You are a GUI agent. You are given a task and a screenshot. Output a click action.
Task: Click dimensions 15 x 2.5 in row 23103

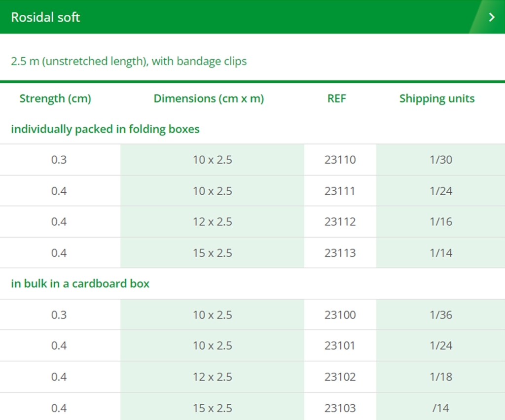(213, 408)
